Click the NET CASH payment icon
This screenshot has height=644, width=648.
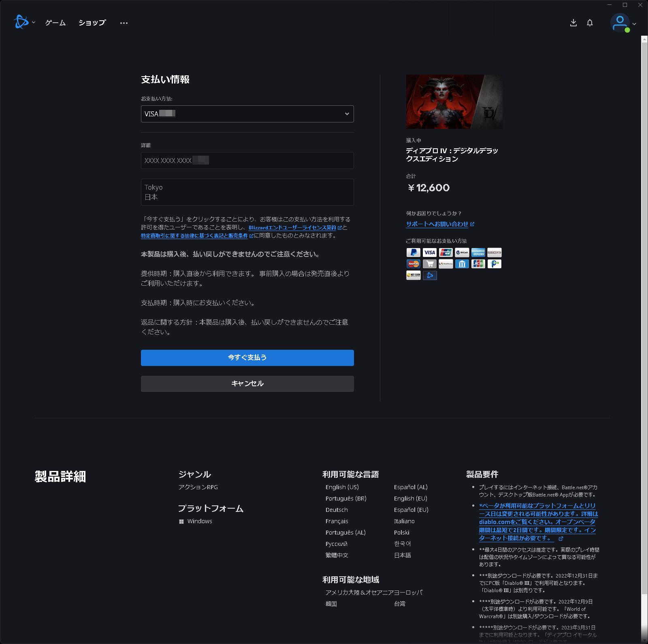click(414, 275)
